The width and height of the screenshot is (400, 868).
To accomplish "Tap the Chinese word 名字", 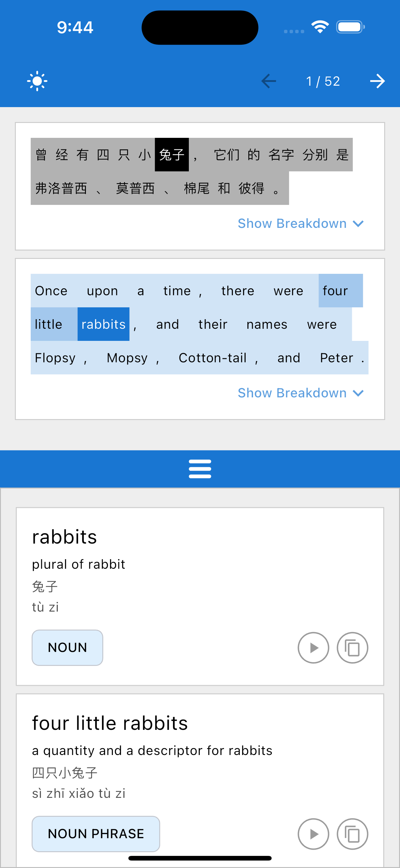I will (281, 155).
